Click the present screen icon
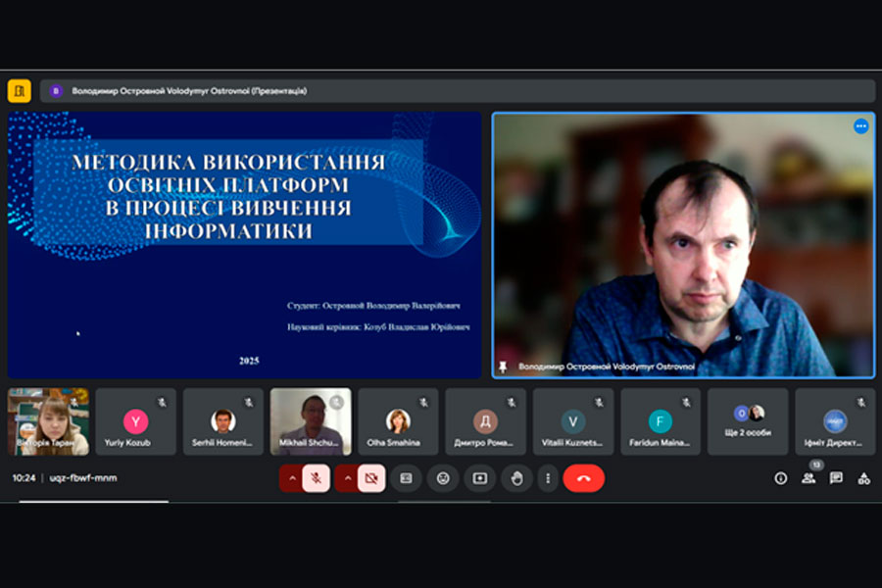 [479, 478]
